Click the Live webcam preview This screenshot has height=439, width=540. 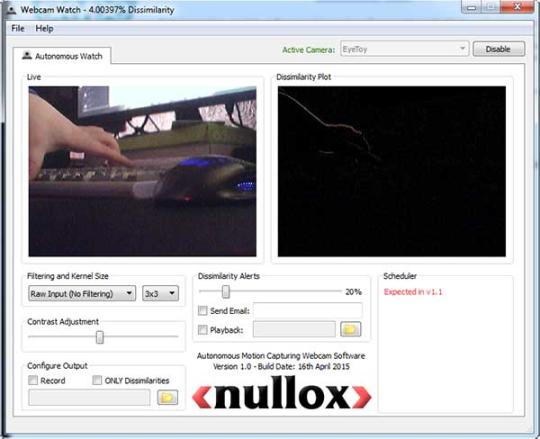[142, 171]
